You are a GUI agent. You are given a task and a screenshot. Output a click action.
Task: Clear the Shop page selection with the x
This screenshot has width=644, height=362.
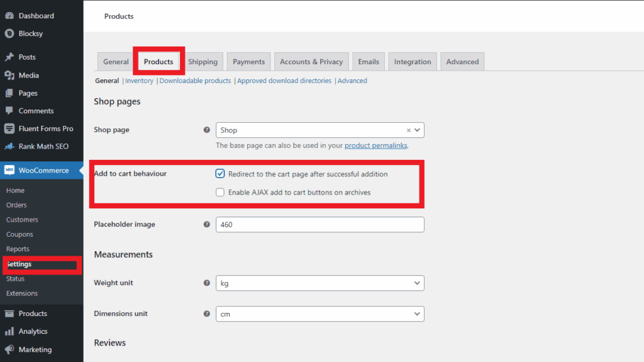pyautogui.click(x=409, y=130)
